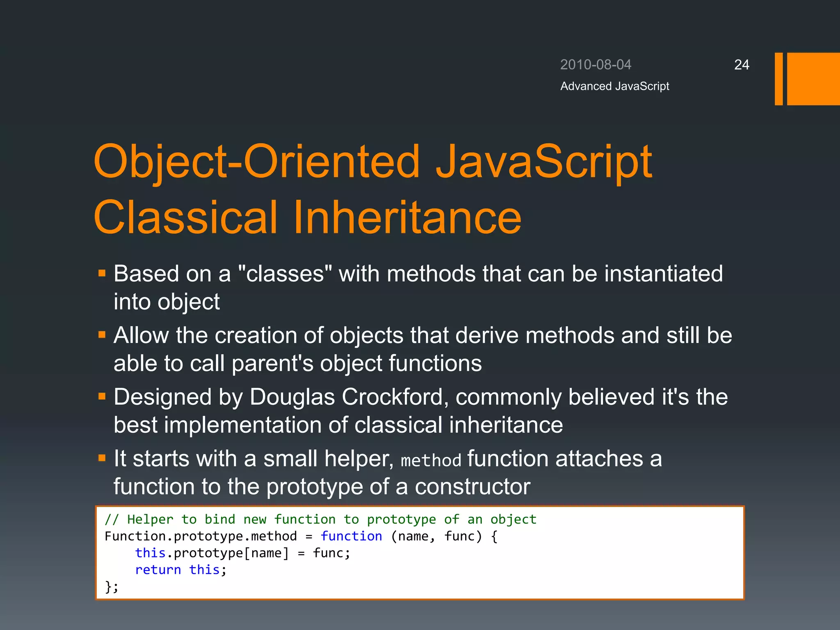Click the text 'Based on a "classes"'
This screenshot has height=630, width=840.
223,274
